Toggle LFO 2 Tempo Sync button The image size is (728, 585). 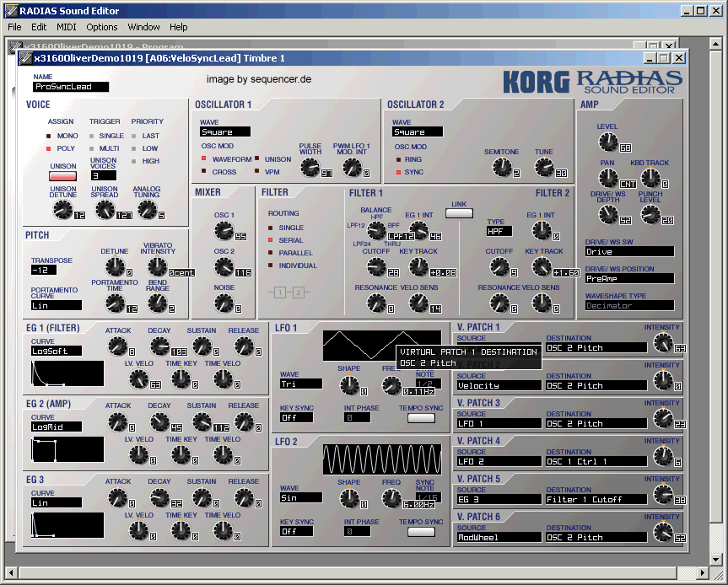click(x=421, y=532)
